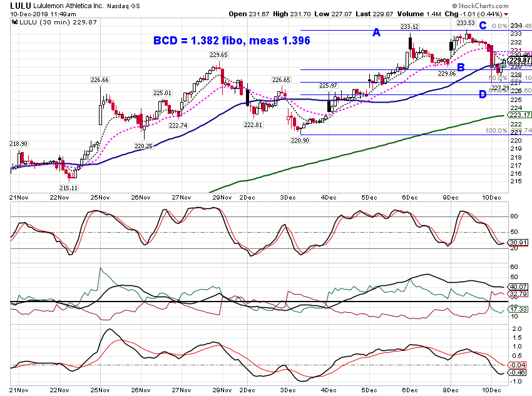The width and height of the screenshot is (532, 396).
Task: Click the Chg -1.01 (-0.44%) value
Action: pyautogui.click(x=473, y=14)
